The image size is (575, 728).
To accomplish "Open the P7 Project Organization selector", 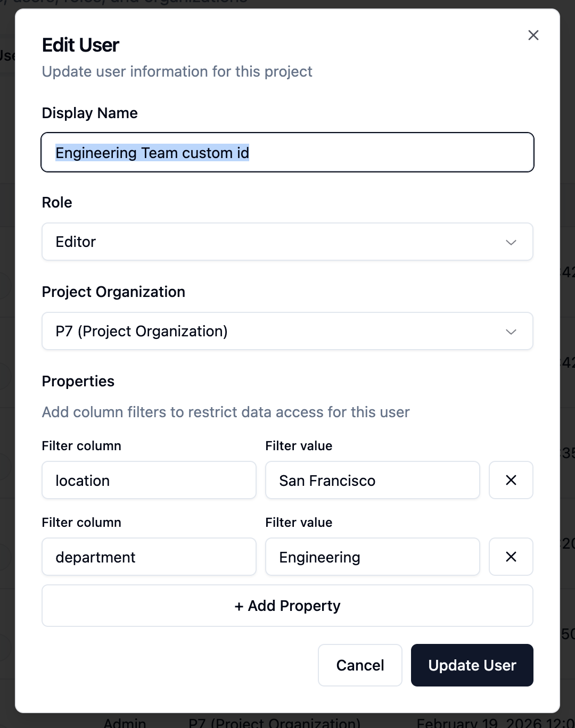I will tap(287, 331).
